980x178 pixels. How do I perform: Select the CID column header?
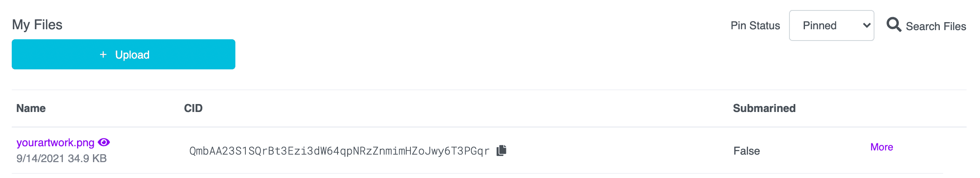193,108
